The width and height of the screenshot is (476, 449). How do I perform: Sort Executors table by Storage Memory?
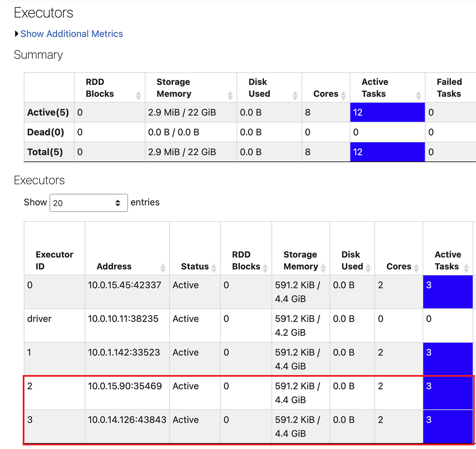323,268
